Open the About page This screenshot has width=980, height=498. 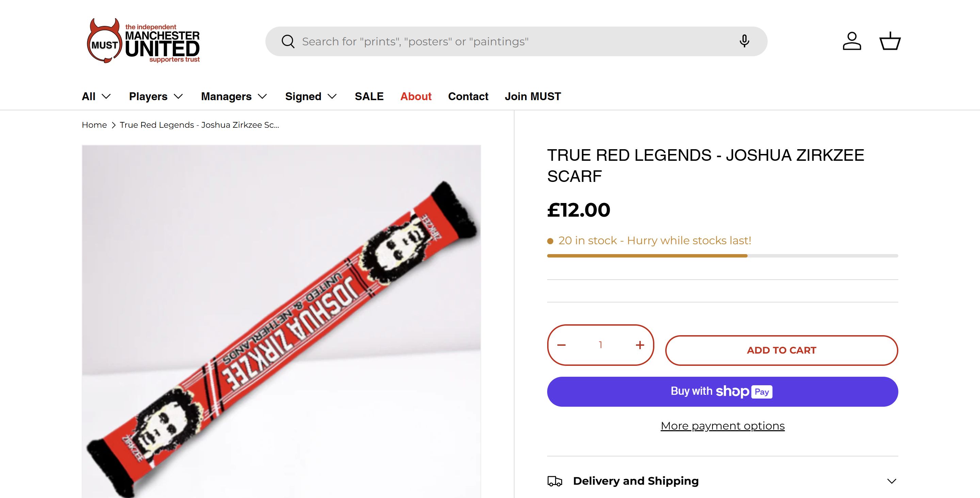(x=416, y=96)
